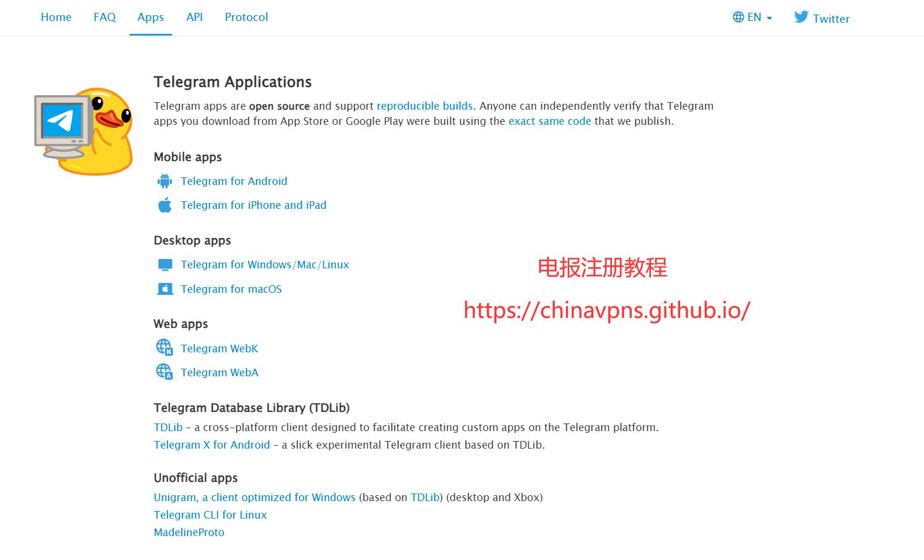Viewport: 924px width, 560px height.
Task: Open Telegram for Android link
Action: [x=234, y=181]
